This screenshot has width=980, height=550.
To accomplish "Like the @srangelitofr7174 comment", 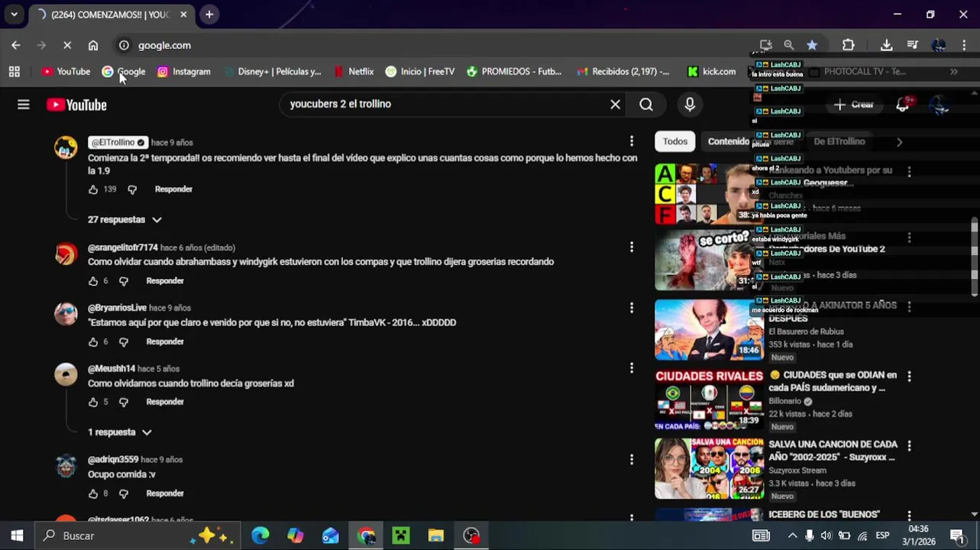I will pos(93,281).
